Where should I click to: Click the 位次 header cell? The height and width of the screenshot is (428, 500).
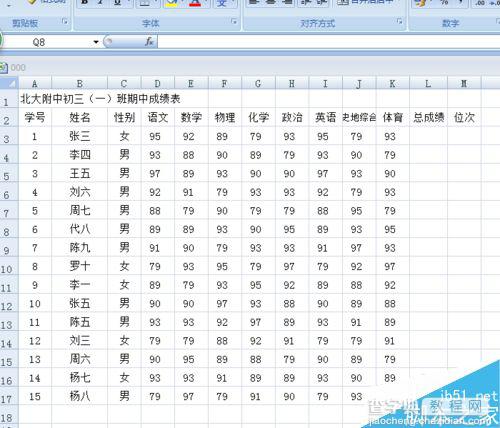tap(464, 117)
